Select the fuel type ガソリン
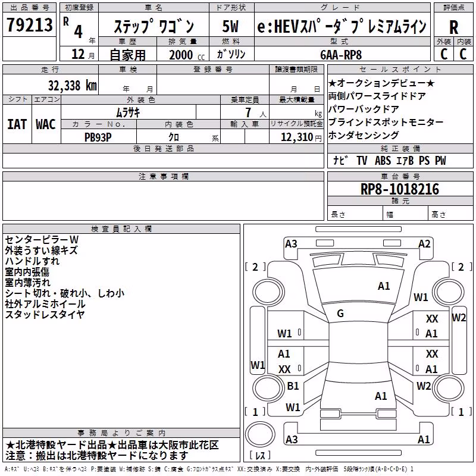Viewport: 476px width, 476px height. pyautogui.click(x=231, y=54)
